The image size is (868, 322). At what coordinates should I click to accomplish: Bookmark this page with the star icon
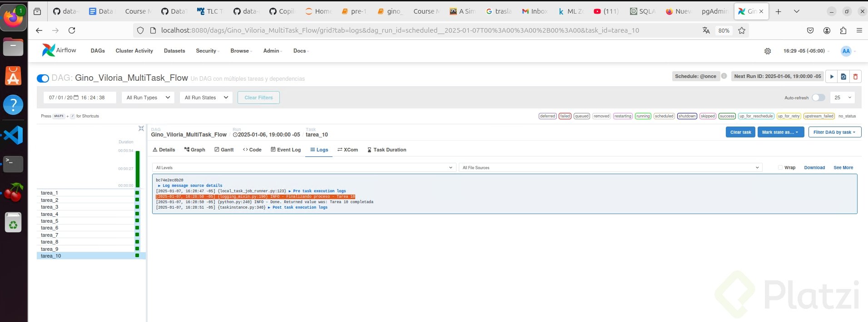pos(742,30)
